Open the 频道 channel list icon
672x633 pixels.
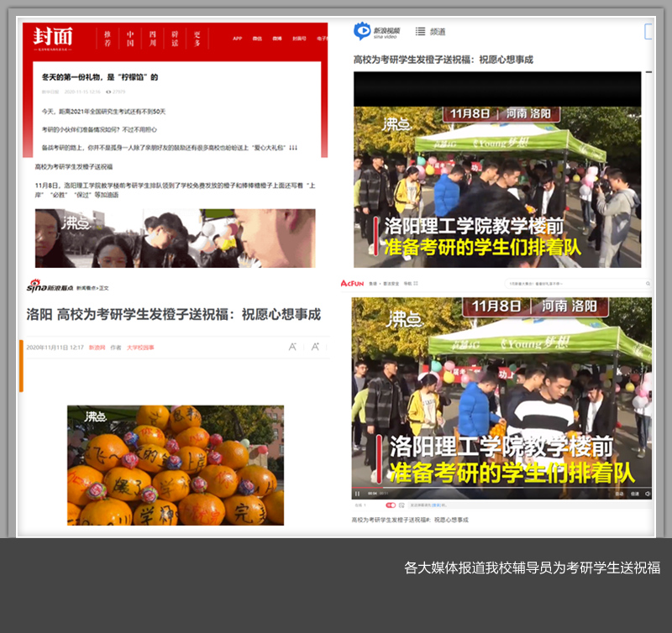(x=420, y=31)
